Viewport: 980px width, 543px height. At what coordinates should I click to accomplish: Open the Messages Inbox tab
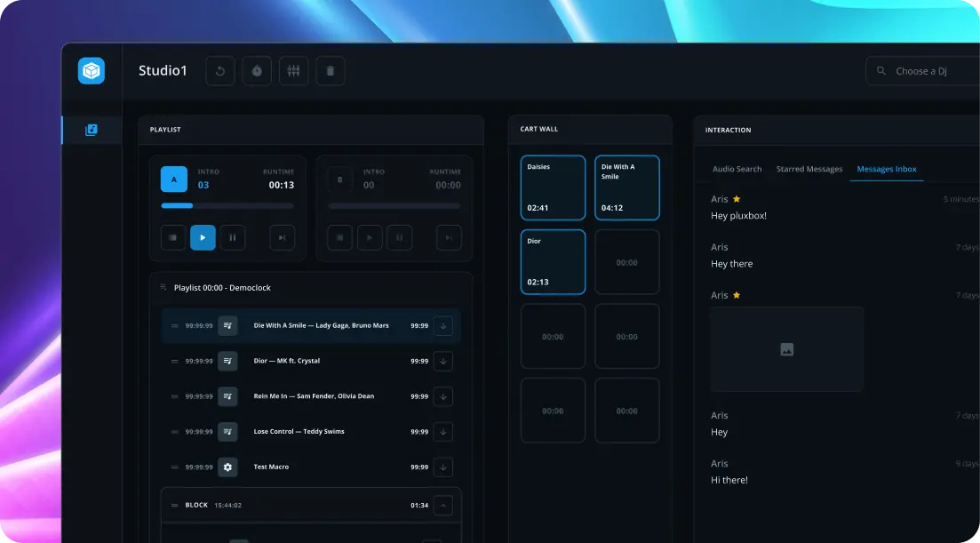point(886,169)
